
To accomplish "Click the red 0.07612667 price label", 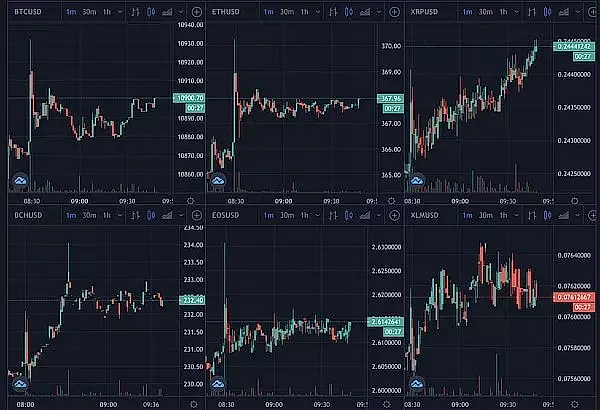I will [x=574, y=297].
